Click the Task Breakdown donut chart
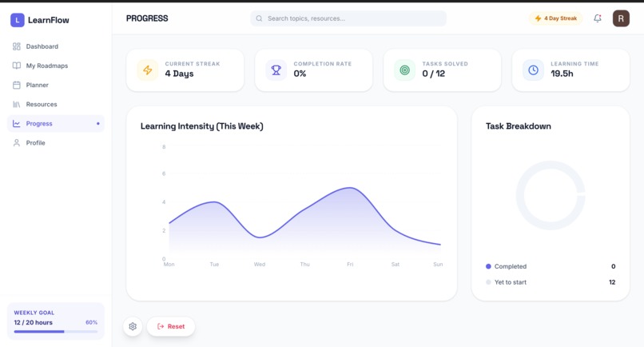 coord(551,195)
